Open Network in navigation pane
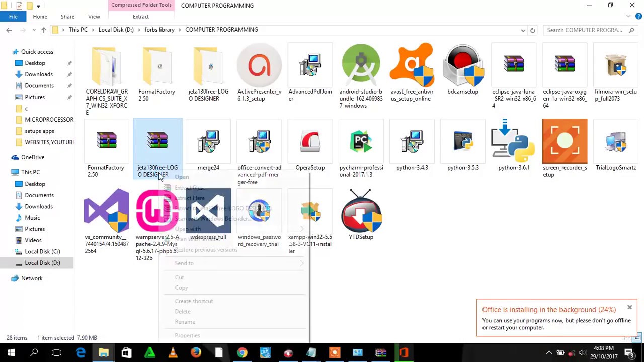This screenshot has width=644, height=362. (32, 278)
